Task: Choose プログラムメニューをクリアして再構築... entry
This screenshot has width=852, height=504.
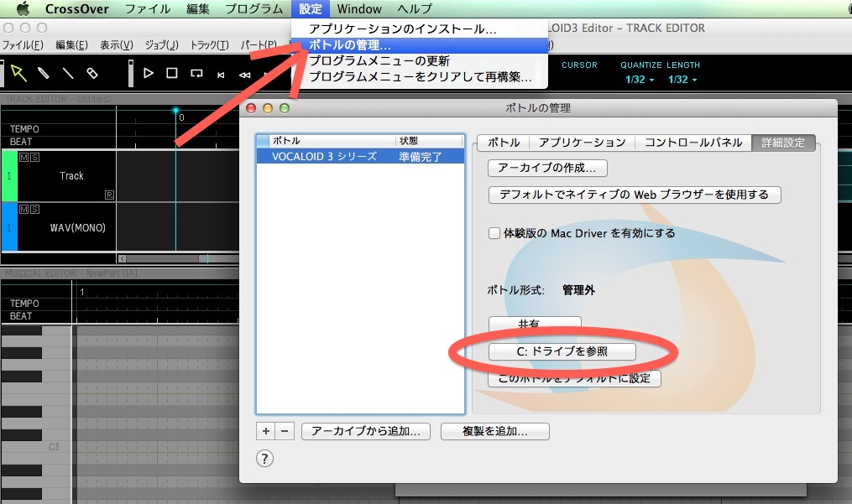Action: [419, 76]
